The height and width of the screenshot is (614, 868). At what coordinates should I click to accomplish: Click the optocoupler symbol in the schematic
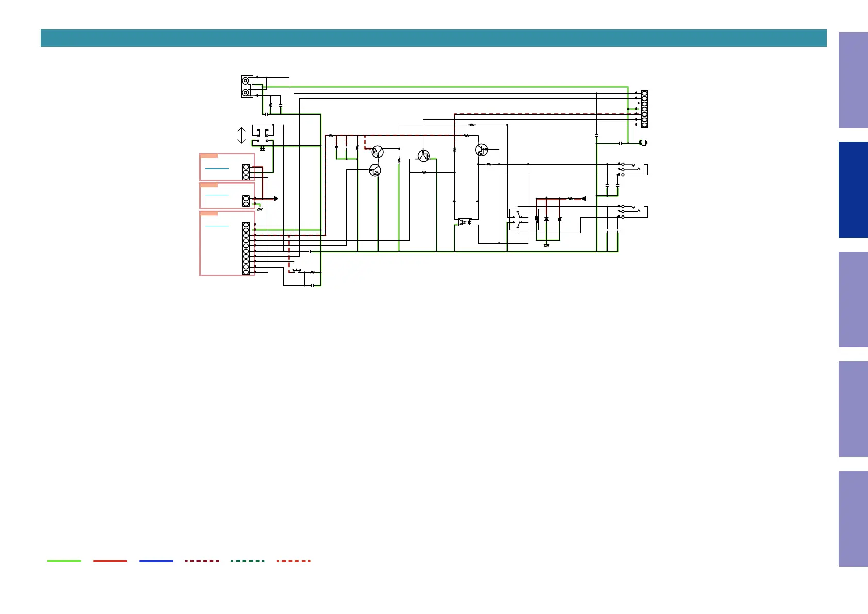465,222
